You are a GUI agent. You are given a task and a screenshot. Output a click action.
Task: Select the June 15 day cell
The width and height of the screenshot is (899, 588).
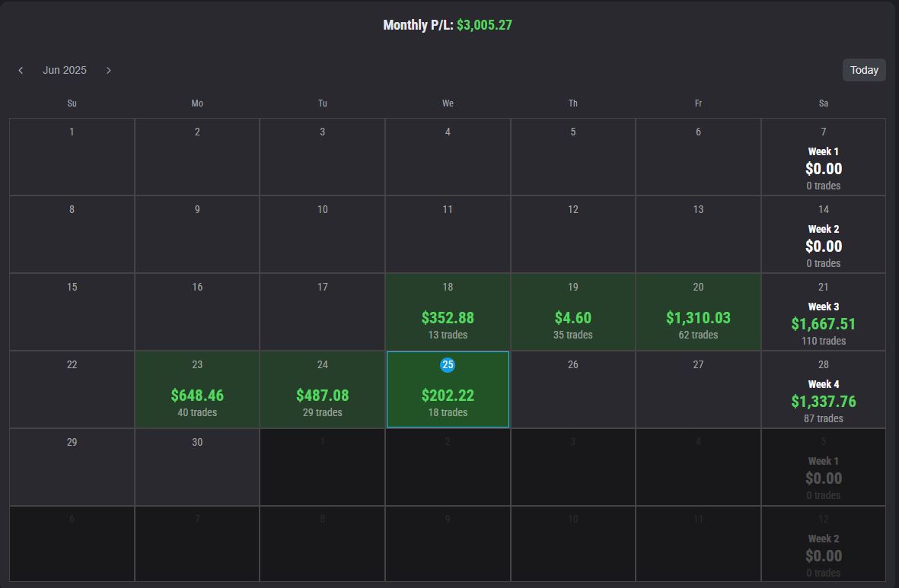pyautogui.click(x=72, y=312)
